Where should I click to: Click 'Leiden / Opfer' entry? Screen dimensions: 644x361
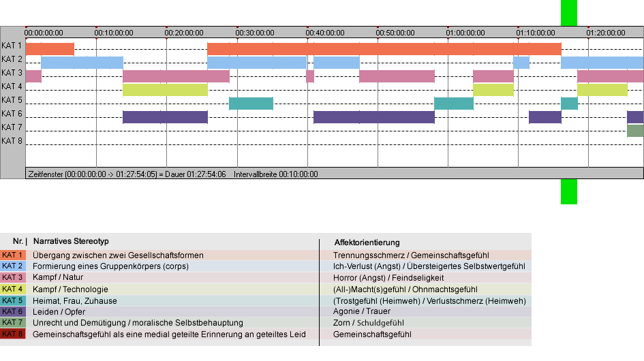coord(59,312)
